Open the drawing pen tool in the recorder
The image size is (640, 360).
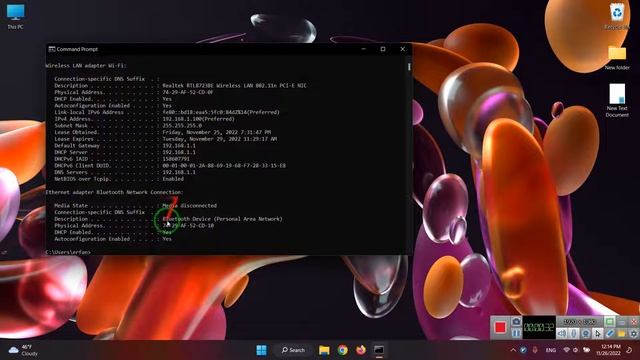coord(610,333)
